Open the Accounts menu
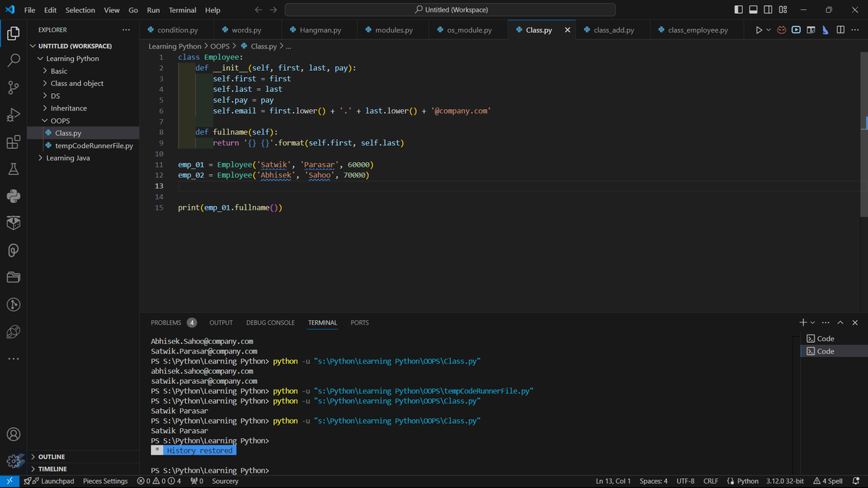868x488 pixels. point(13,435)
